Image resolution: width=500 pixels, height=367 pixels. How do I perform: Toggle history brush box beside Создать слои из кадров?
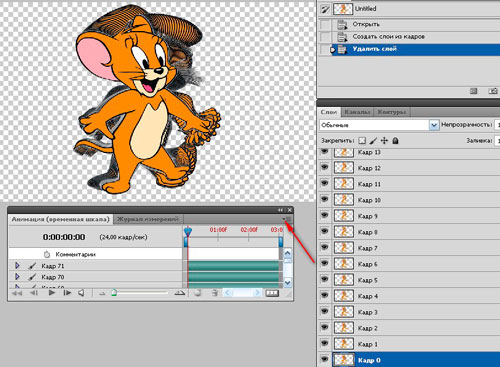(325, 37)
